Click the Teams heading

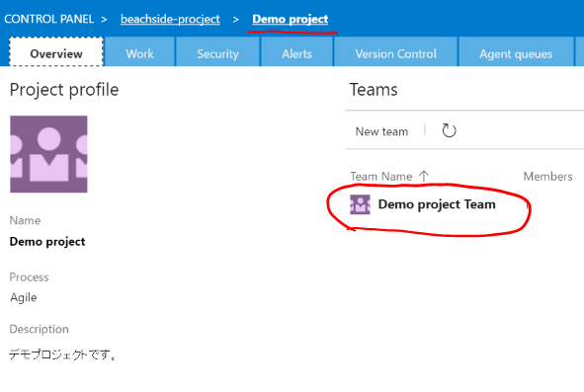tap(374, 90)
